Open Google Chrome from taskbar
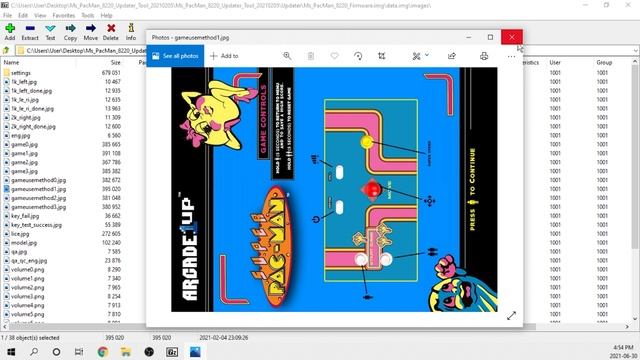The width and height of the screenshot is (640, 360). [103, 352]
